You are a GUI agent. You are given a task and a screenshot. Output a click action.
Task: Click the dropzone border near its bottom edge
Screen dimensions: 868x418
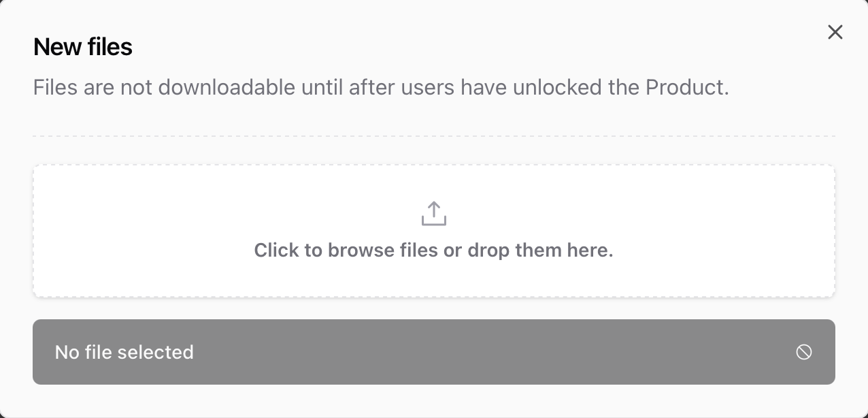[x=433, y=295]
